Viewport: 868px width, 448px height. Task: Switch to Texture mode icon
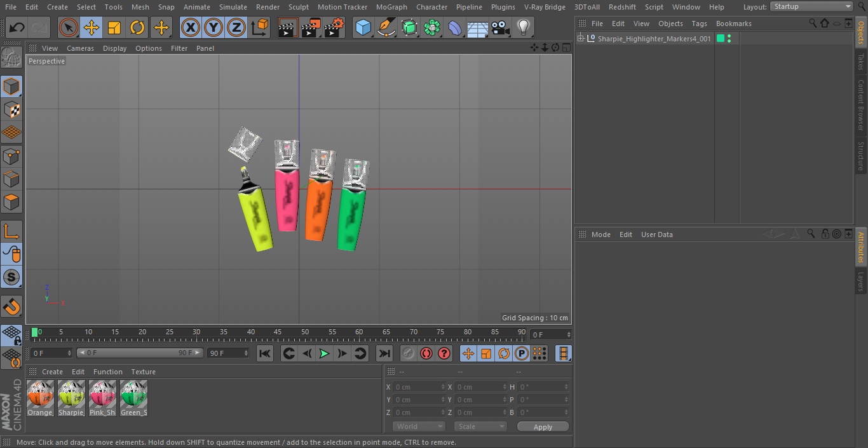click(11, 110)
